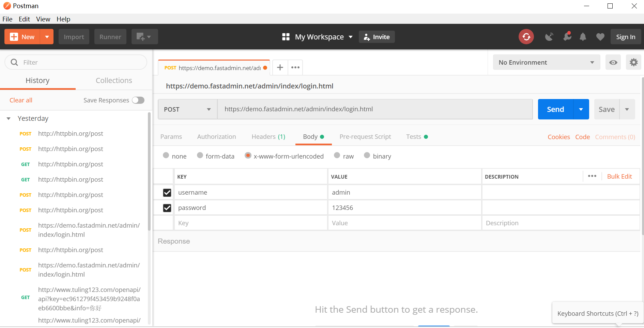Screen dimensions: 644x328
Task: Open manage environments gear icon
Action: [633, 62]
